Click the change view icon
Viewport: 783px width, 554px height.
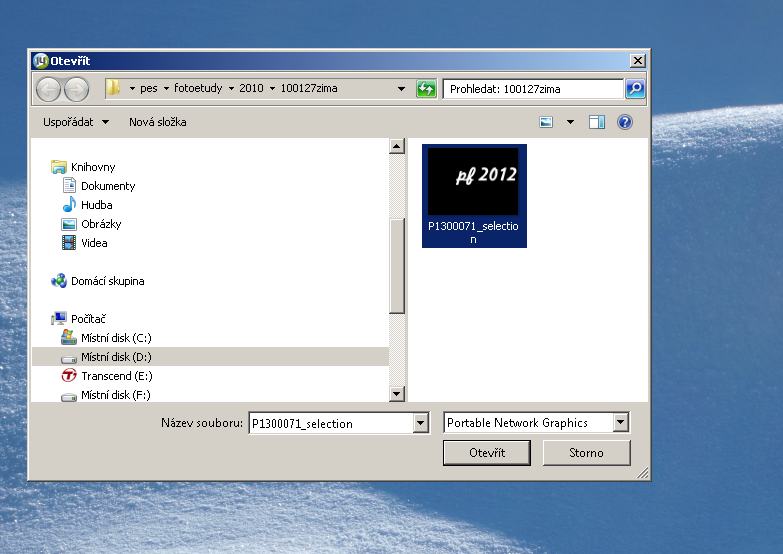pyautogui.click(x=547, y=122)
